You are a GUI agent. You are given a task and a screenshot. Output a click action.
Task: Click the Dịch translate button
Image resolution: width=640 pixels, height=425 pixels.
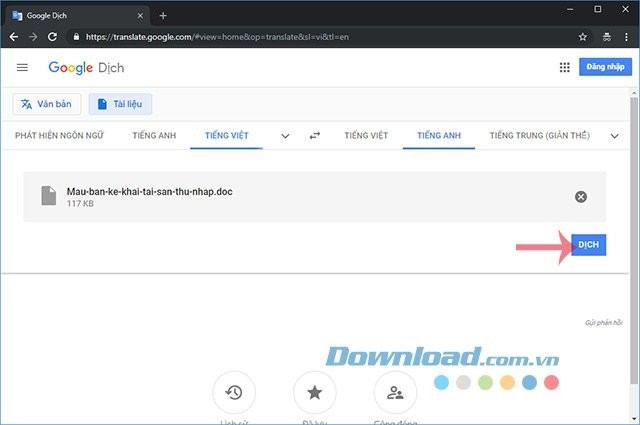pyautogui.click(x=588, y=245)
